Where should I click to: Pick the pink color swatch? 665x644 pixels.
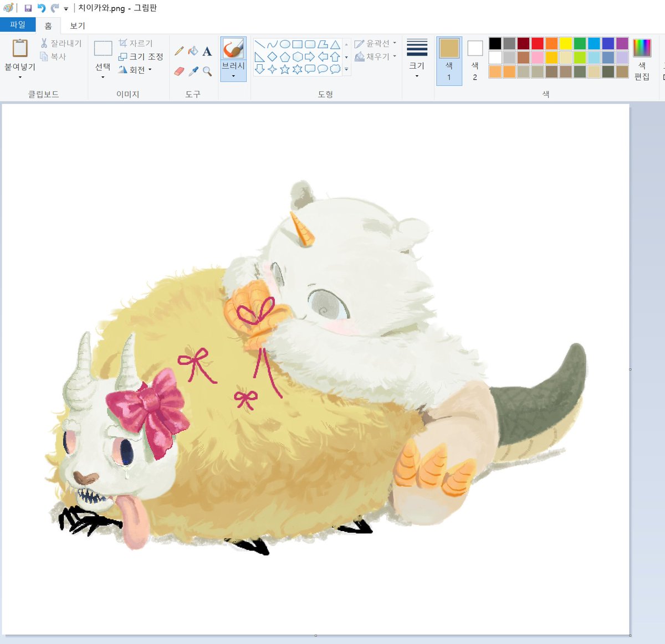pos(538,58)
